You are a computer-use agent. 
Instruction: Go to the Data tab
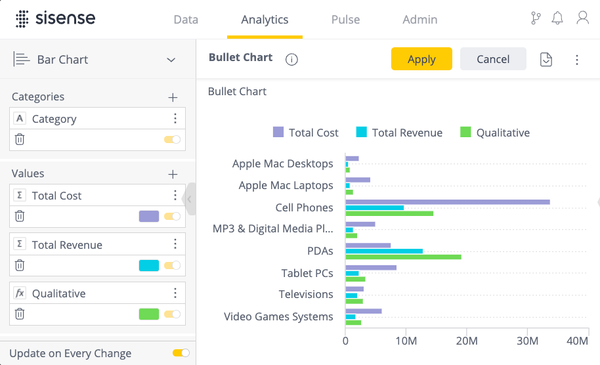(186, 20)
